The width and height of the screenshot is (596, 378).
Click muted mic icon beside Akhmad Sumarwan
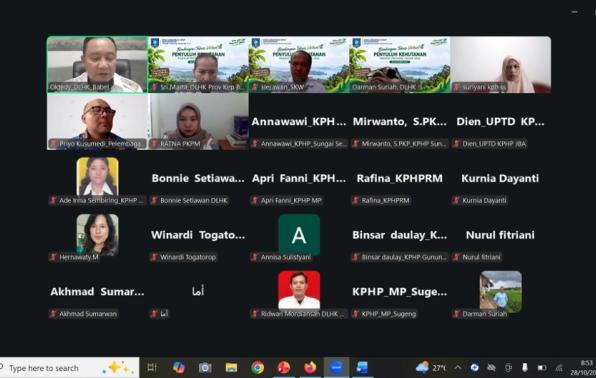pyautogui.click(x=53, y=314)
